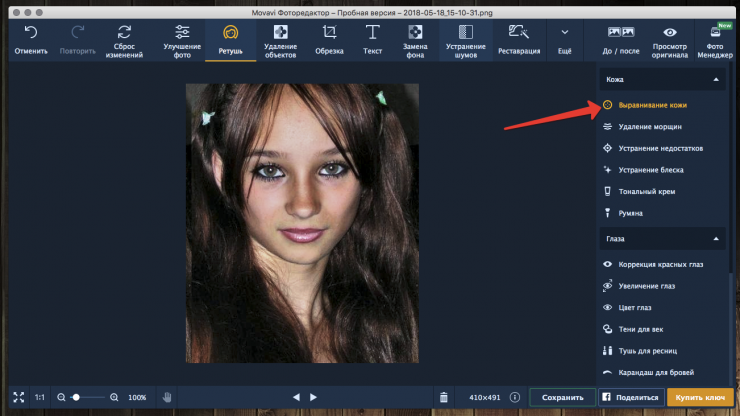Screen dimensions: 740x416
Task: Undo the last action with Отменить
Action: 31,40
